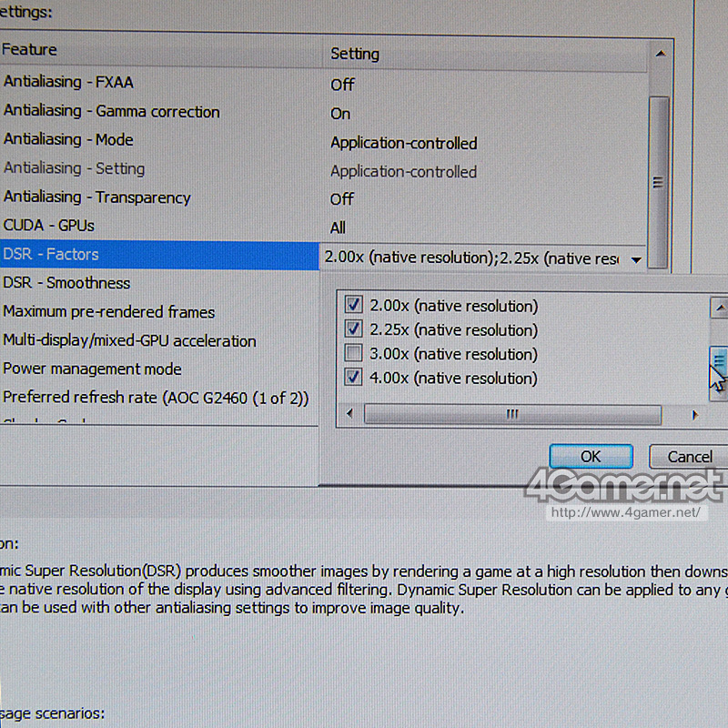Screen dimensions: 728x728
Task: Click the On value for Gamma correction
Action: click(x=339, y=114)
